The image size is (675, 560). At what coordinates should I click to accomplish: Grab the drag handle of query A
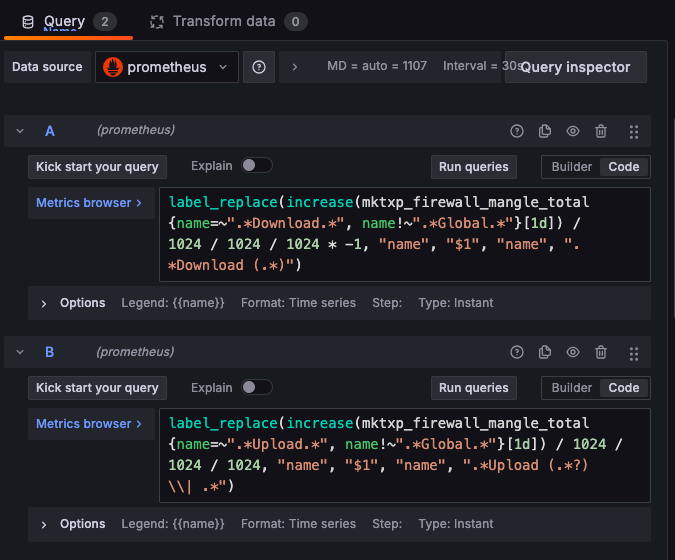coord(634,132)
